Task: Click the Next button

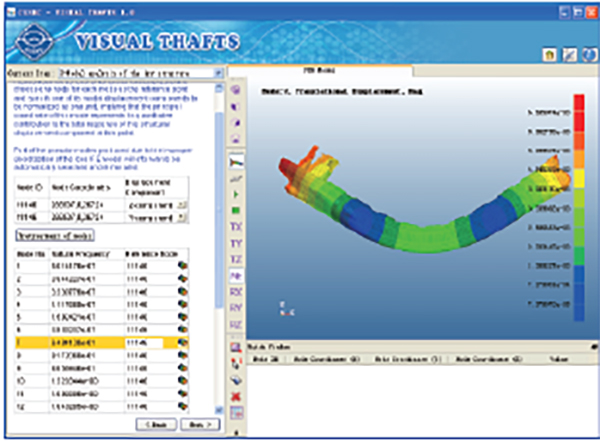Action: (x=200, y=425)
